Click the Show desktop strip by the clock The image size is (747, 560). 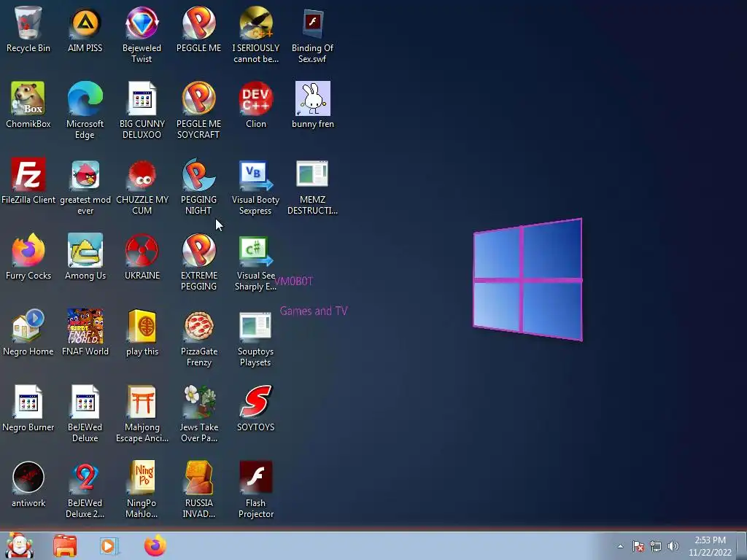point(742,545)
